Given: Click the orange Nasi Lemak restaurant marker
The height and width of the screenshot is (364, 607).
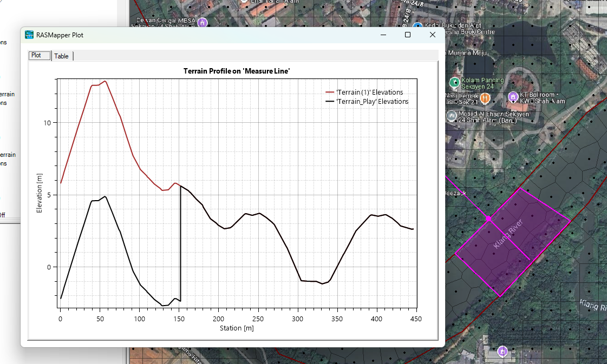Looking at the screenshot, I should click(485, 98).
